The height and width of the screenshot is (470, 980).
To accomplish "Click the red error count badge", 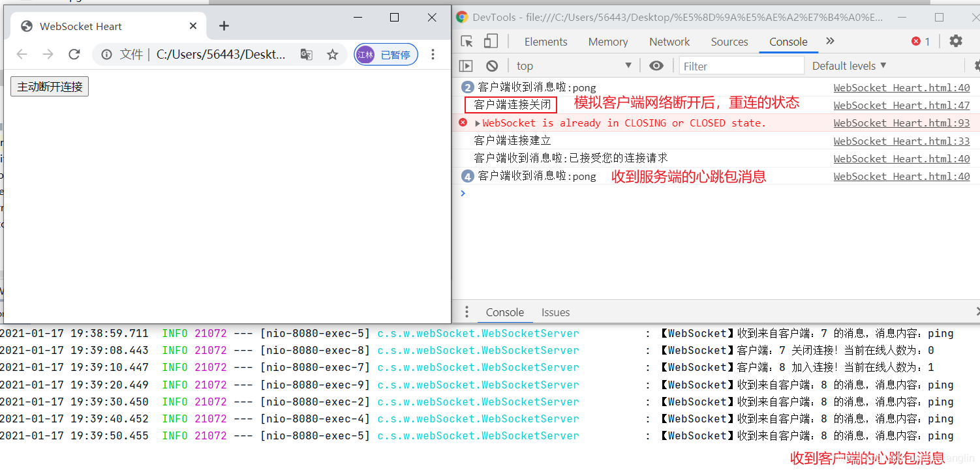I will 921,42.
